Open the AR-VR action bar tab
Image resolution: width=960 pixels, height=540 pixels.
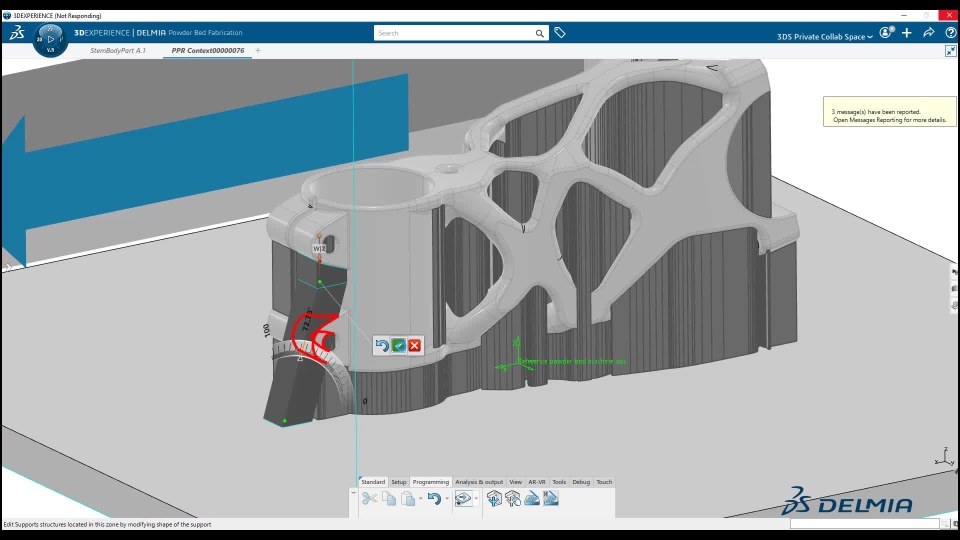537,482
